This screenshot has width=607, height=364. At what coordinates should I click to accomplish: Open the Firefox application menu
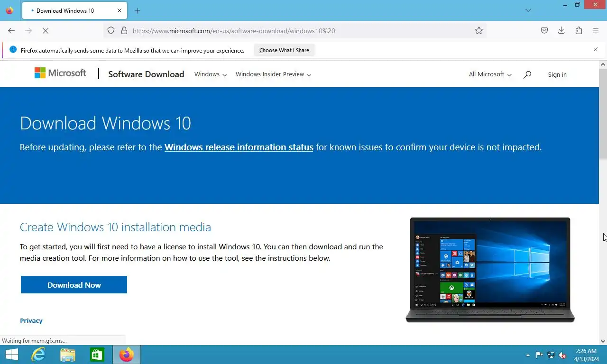coord(596,31)
